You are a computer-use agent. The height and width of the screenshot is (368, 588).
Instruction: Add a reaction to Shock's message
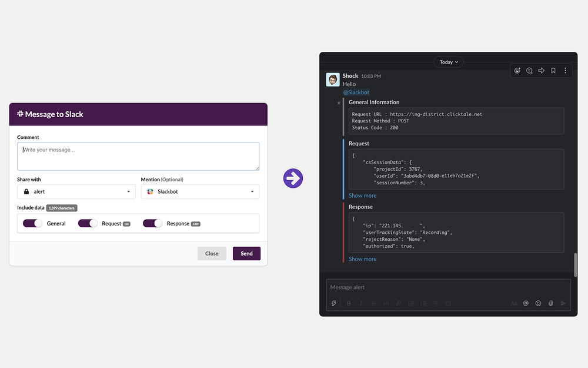pos(517,71)
